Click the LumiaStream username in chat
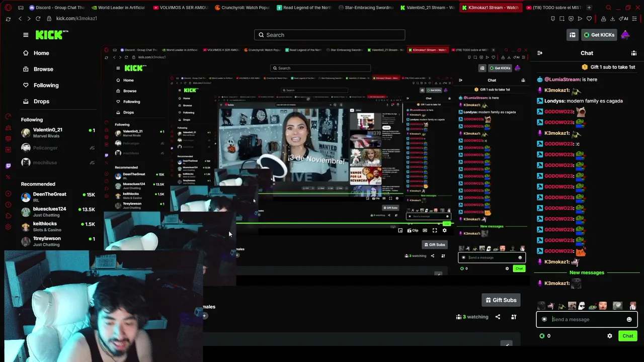The image size is (644, 362). (x=562, y=79)
